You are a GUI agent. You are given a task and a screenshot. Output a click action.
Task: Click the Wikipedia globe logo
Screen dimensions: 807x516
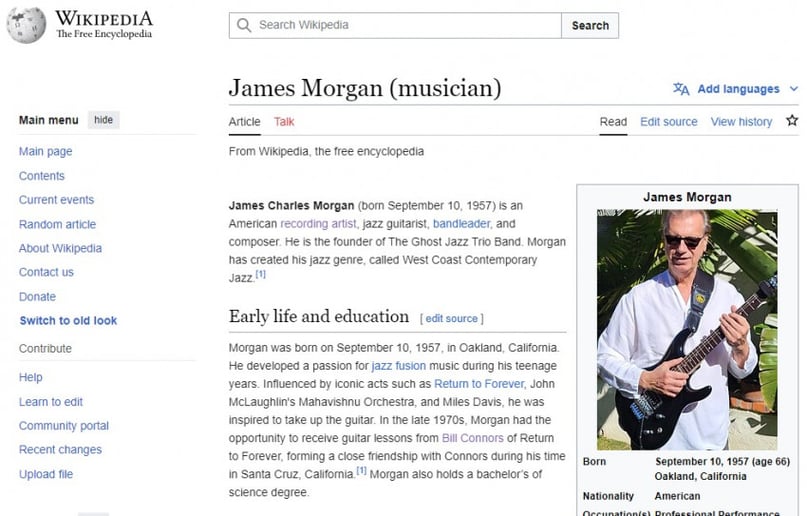click(26, 25)
